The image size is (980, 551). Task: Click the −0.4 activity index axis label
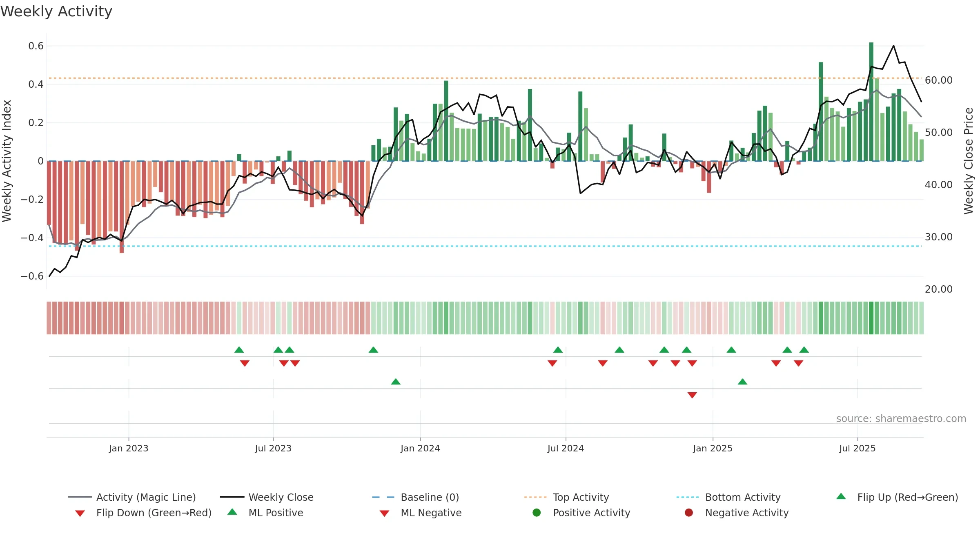(x=32, y=238)
